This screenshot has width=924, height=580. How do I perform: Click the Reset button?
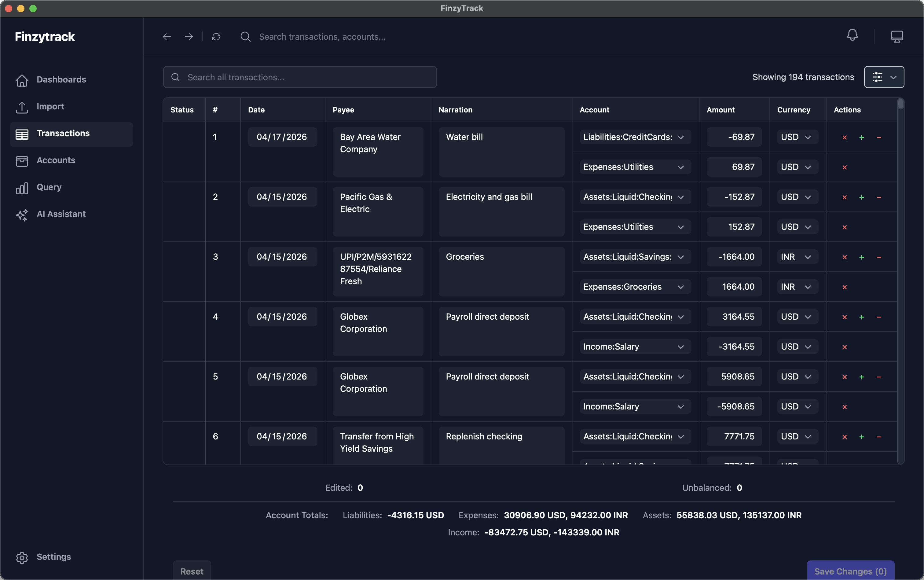[192, 571]
